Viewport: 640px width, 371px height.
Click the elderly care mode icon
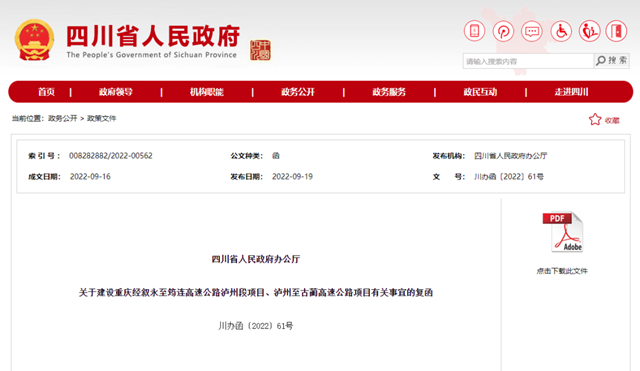[x=589, y=31]
